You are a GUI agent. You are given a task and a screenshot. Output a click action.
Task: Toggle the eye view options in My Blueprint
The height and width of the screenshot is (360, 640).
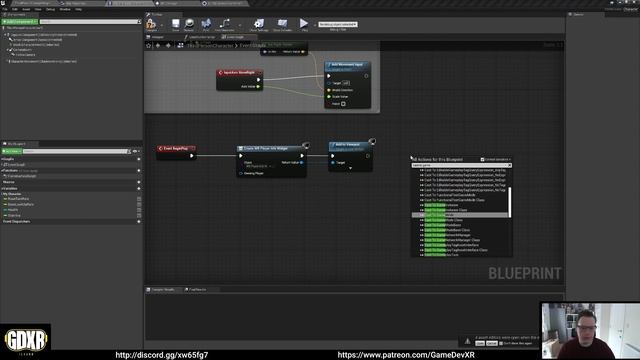(135, 151)
